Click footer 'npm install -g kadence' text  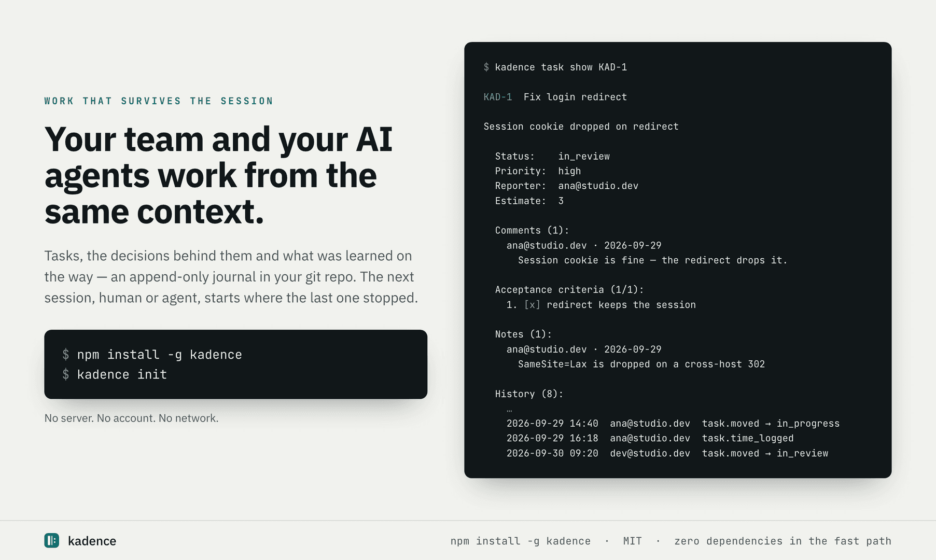(x=521, y=541)
